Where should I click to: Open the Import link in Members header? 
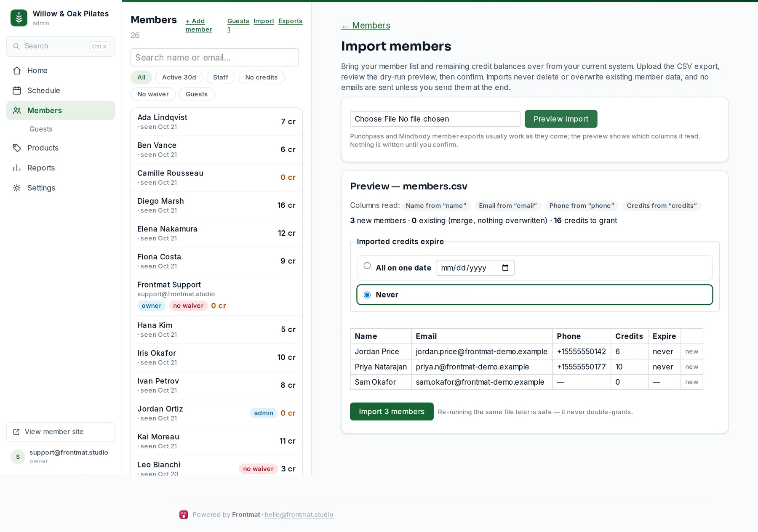[x=264, y=21]
